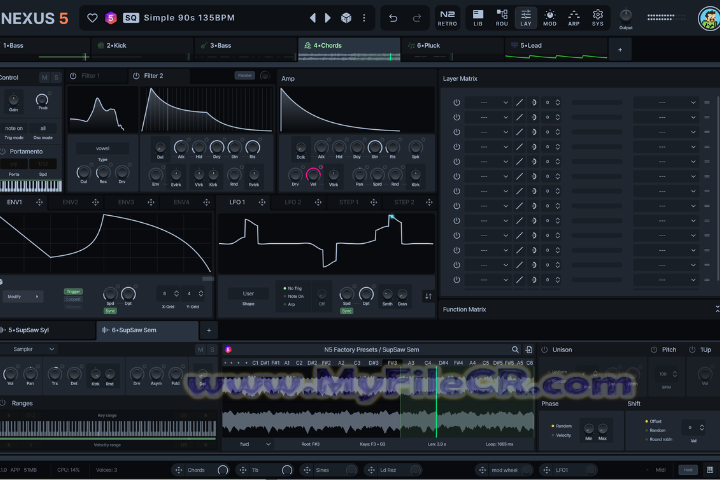The height and width of the screenshot is (480, 720).
Task: Open the first Layer Matrix source dropdown
Action: (x=488, y=102)
